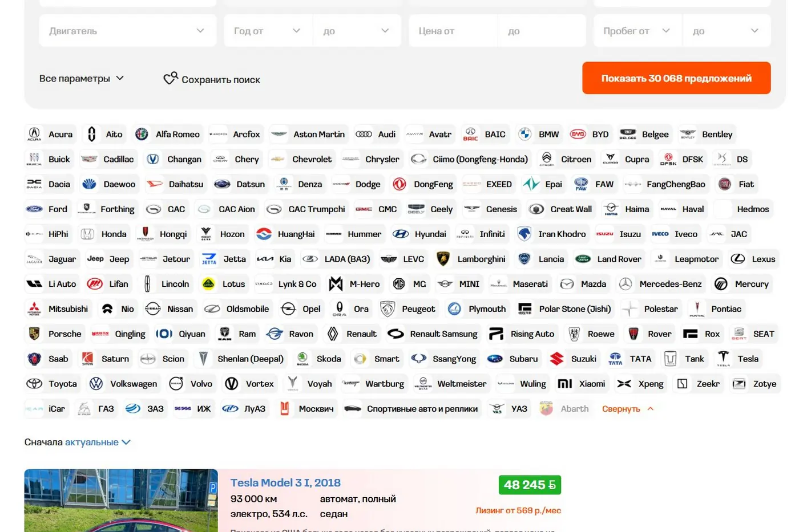Viewport: 799px width, 532px height.
Task: Select the Xiaomi brand link
Action: point(582,384)
